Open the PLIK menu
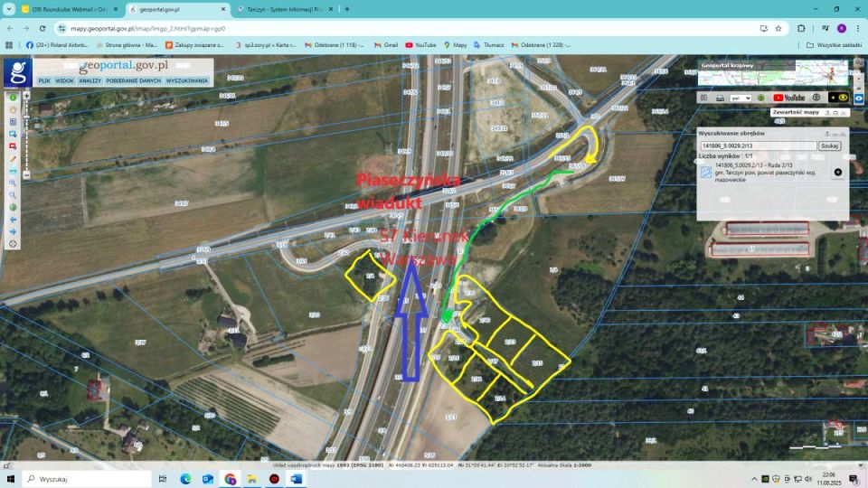This screenshot has width=868, height=488. [44, 80]
